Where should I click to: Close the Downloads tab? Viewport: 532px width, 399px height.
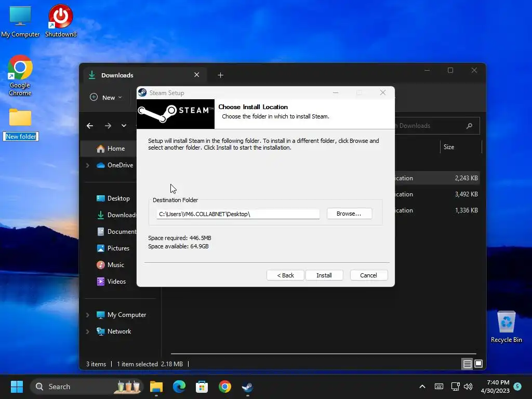pyautogui.click(x=196, y=75)
